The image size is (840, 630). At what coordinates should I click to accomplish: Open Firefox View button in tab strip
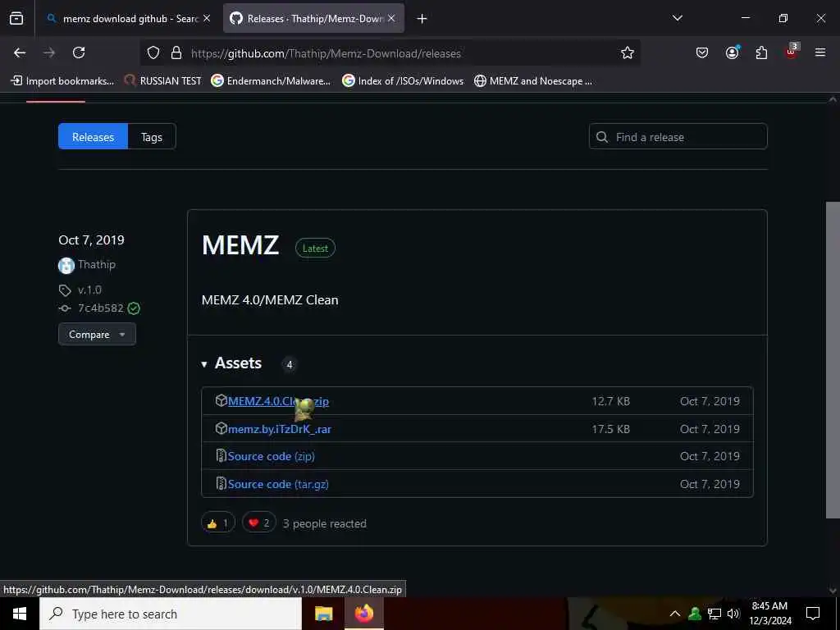click(16, 18)
